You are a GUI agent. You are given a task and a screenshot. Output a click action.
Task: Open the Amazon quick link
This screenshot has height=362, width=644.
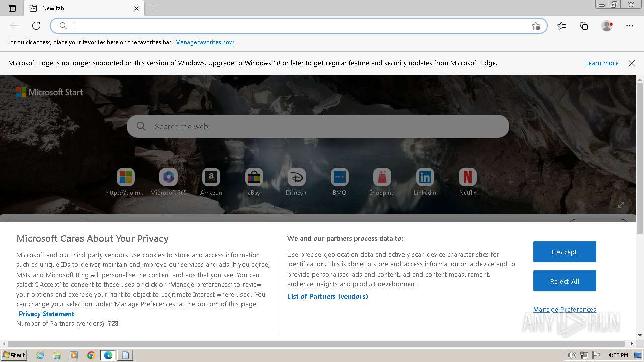coord(211,182)
